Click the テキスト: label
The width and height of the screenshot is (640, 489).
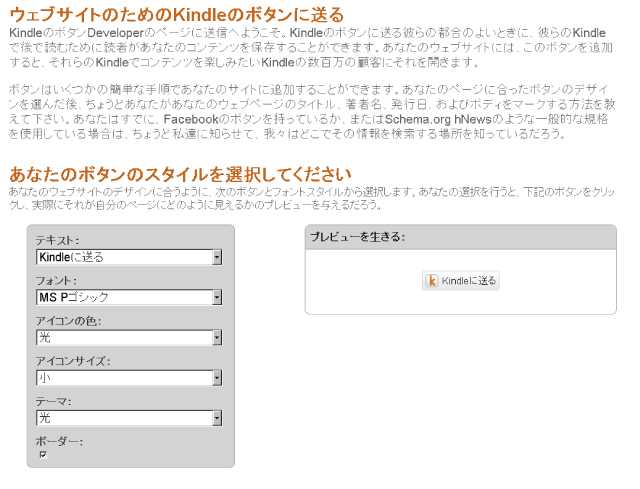(x=57, y=240)
